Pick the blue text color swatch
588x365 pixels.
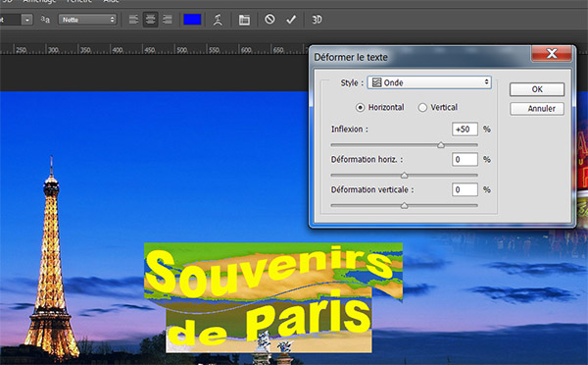coord(192,20)
